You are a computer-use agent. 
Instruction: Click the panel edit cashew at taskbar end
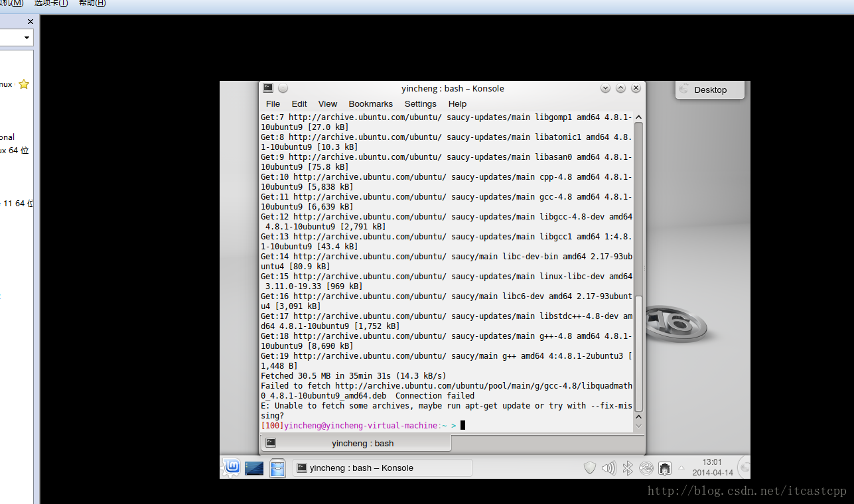[x=744, y=468]
